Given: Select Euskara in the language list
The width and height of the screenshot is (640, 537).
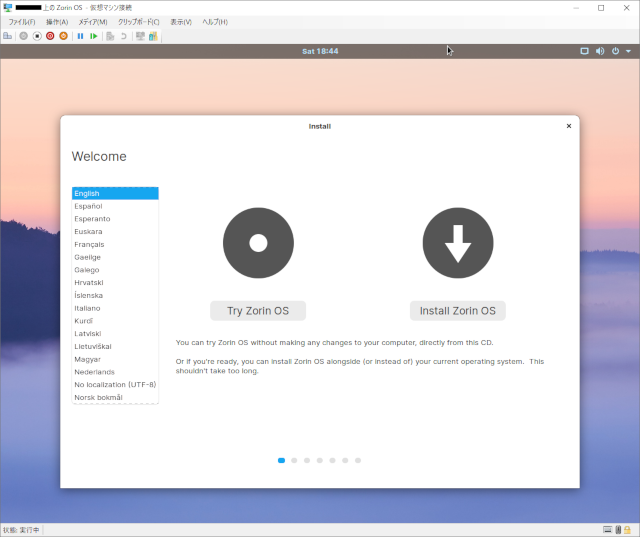Looking at the screenshot, I should click(x=115, y=231).
